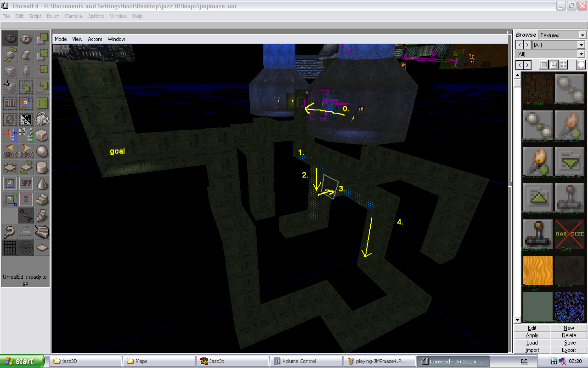The image size is (588, 368).
Task: Click the Z red-bordered tool icon
Action: click(26, 200)
